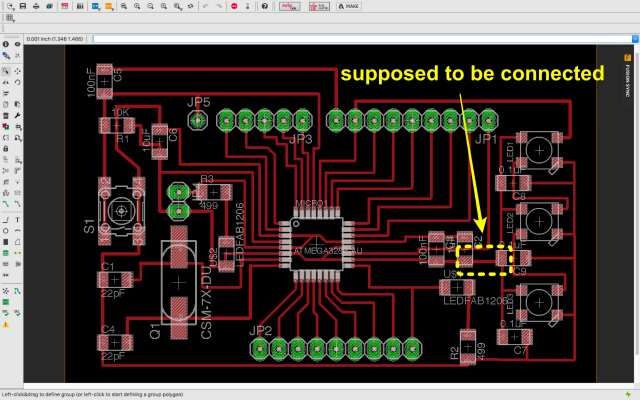Select the Group selection tool
This screenshot has height=400, width=640.
point(6,71)
